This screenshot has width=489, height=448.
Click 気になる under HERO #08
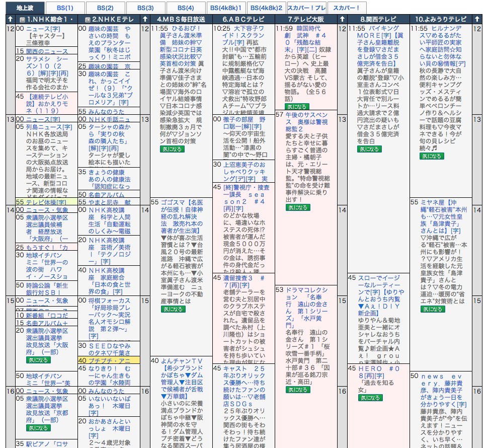[370, 398]
